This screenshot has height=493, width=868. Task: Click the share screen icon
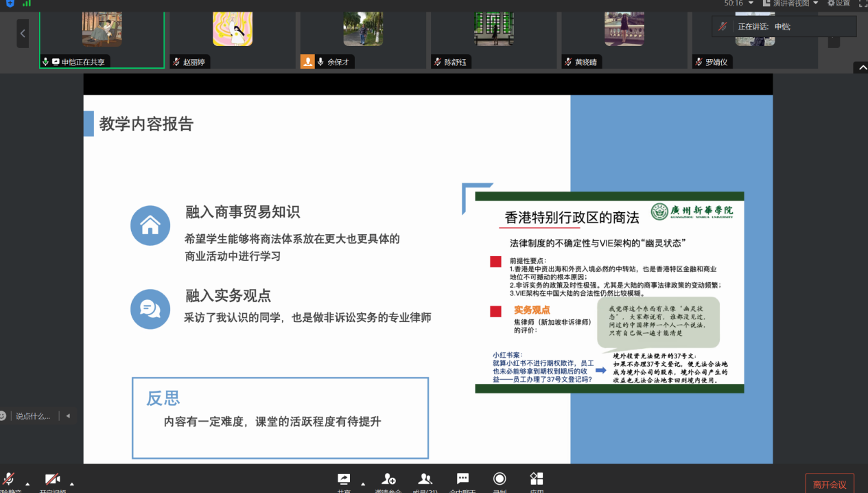344,480
